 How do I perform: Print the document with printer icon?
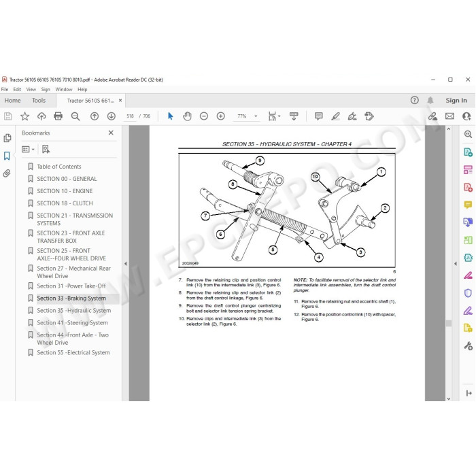click(x=58, y=116)
